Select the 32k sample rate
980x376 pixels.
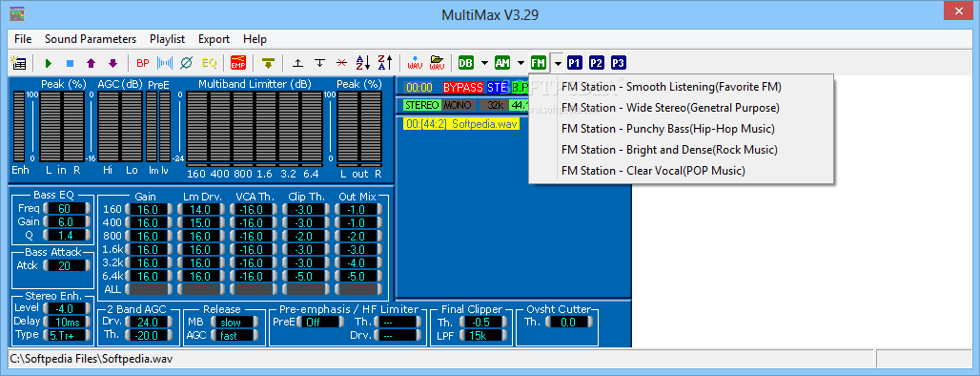click(495, 105)
